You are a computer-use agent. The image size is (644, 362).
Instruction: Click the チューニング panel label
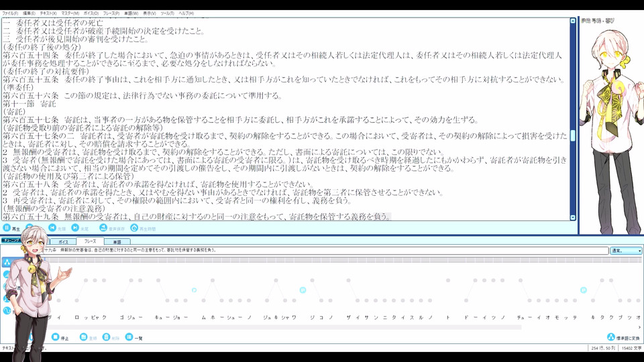11,241
